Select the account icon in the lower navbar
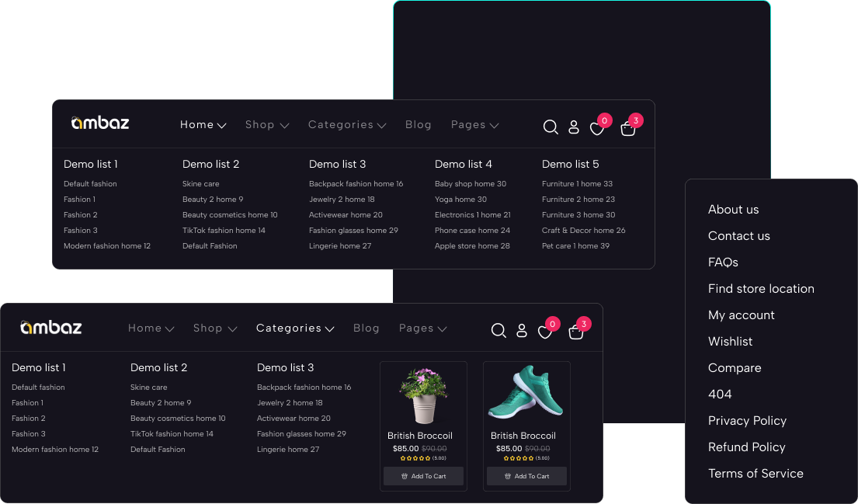 point(522,330)
